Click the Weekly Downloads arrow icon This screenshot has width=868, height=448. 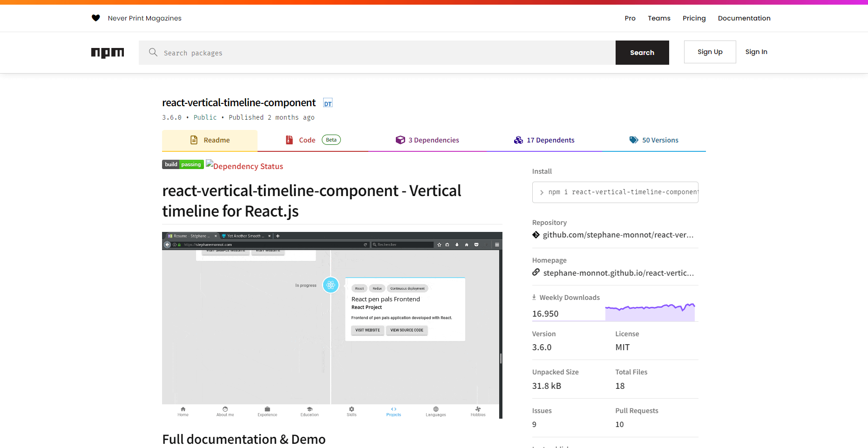tap(534, 297)
